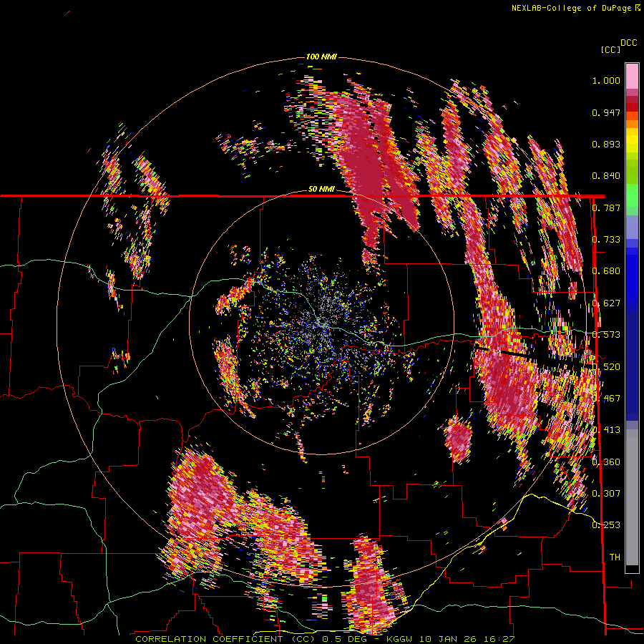Click the 0.573 value on color scale
The image size is (644, 644).
pyautogui.click(x=606, y=335)
